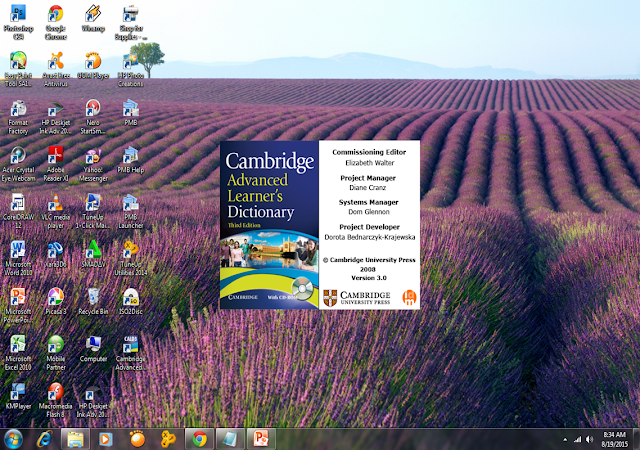Launch Format Factory from the desktop
The image size is (640, 450).
coord(18,117)
